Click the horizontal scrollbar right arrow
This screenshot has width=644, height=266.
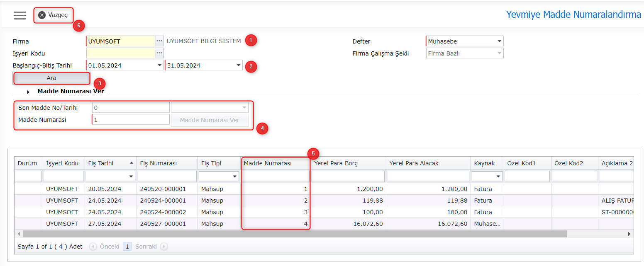pyautogui.click(x=629, y=234)
